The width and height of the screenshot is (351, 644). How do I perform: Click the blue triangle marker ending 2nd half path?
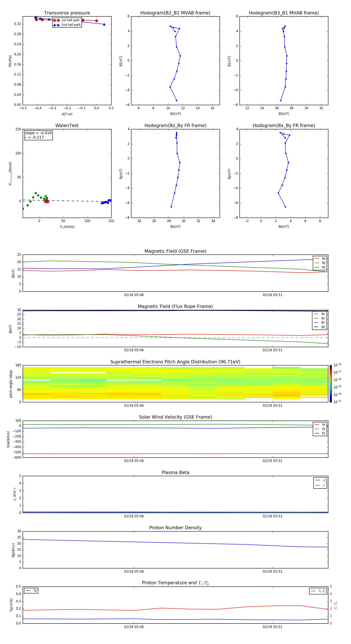point(104,24)
